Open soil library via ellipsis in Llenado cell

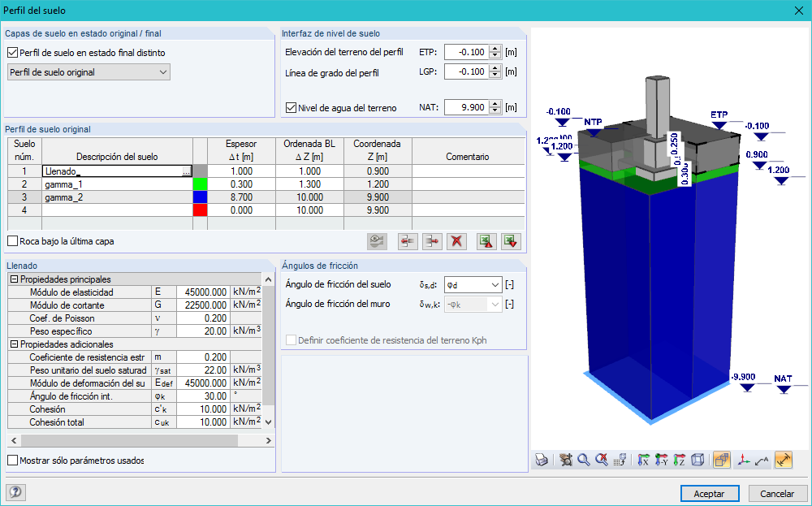tap(187, 171)
